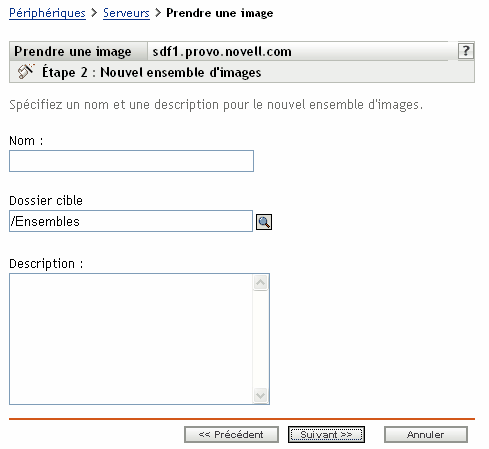Click the Description scrollbar up arrow
Viewport: 489px width, 449px height.
click(260, 283)
